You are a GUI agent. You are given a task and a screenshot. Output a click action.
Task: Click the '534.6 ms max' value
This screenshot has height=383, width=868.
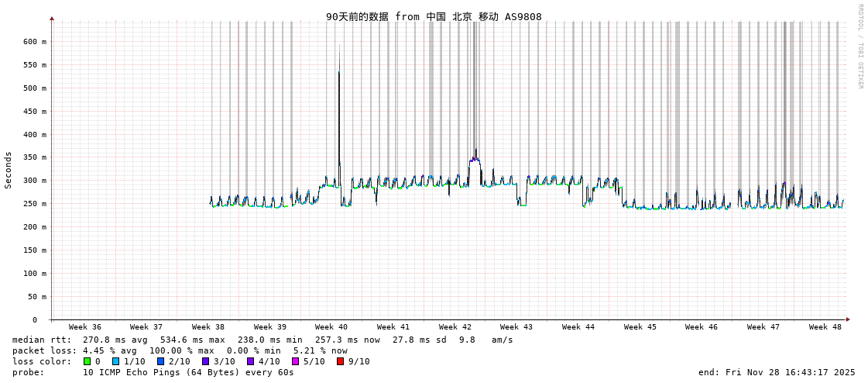194,340
